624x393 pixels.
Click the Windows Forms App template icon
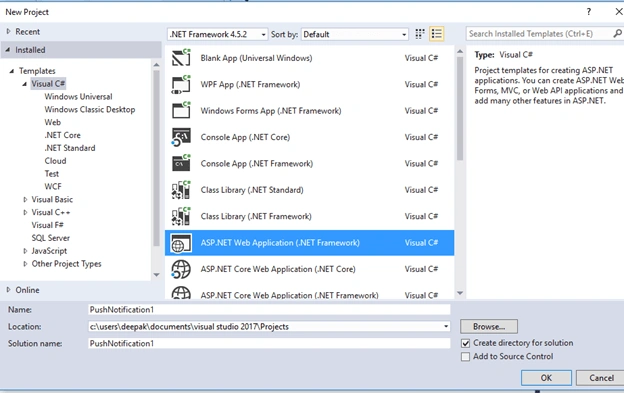pyautogui.click(x=181, y=111)
